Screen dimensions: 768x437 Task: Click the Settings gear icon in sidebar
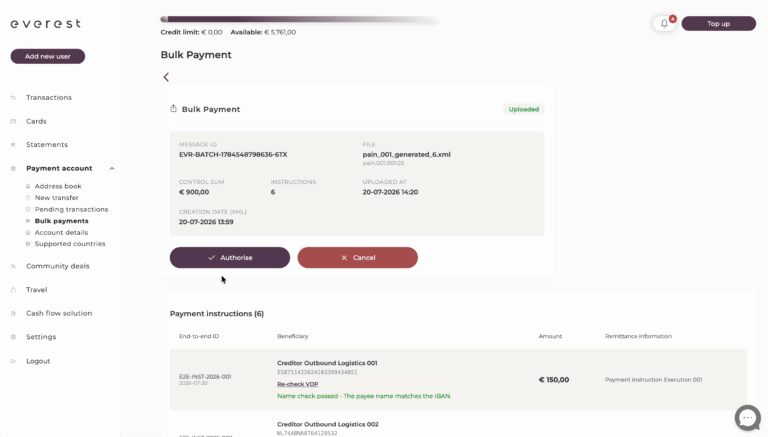click(13, 337)
